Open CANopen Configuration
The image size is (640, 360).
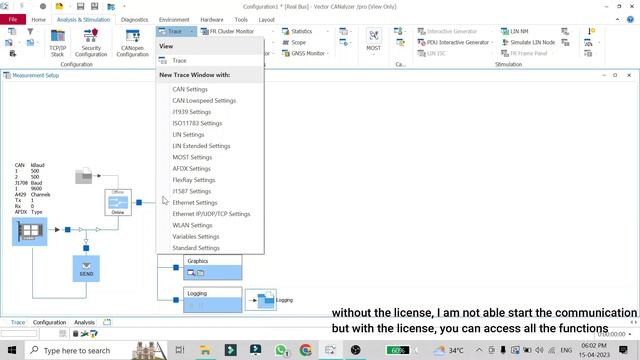pyautogui.click(x=133, y=42)
